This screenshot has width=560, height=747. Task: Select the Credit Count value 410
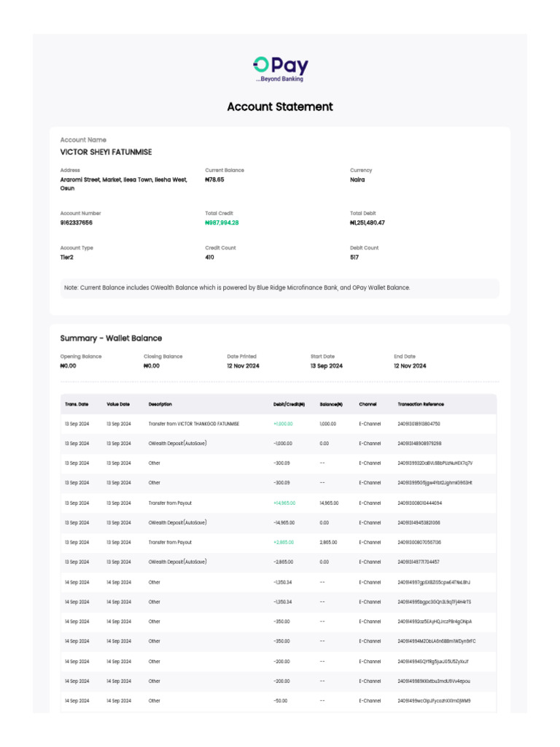click(210, 257)
